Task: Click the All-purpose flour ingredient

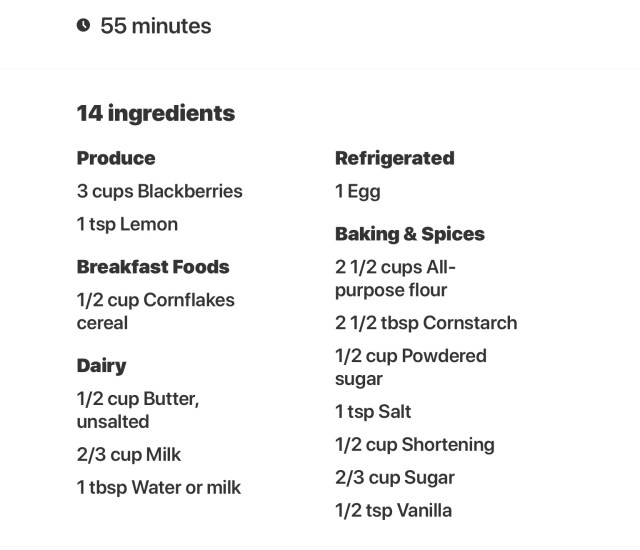Action: coord(395,278)
